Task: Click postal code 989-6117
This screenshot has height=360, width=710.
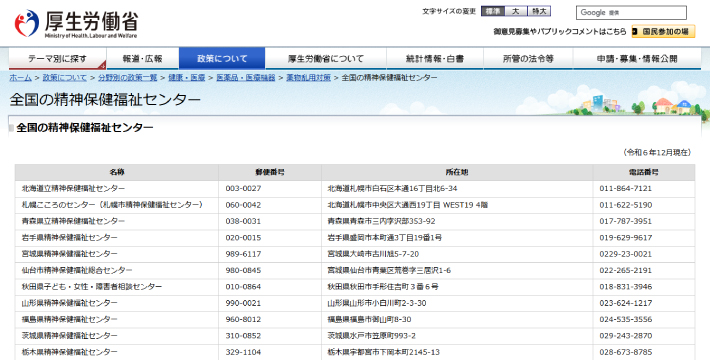Action: [x=243, y=254]
